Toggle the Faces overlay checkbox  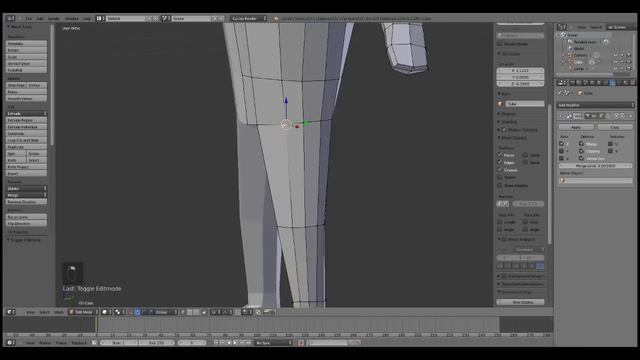pos(500,155)
